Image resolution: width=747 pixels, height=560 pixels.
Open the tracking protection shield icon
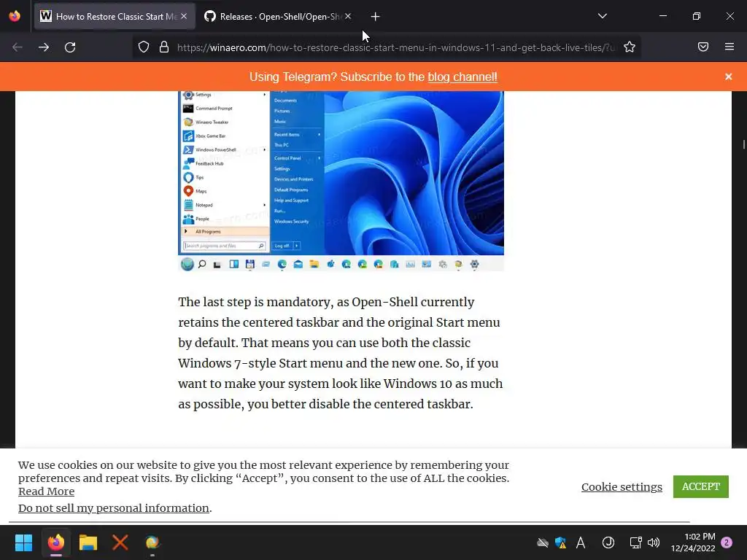point(144,47)
